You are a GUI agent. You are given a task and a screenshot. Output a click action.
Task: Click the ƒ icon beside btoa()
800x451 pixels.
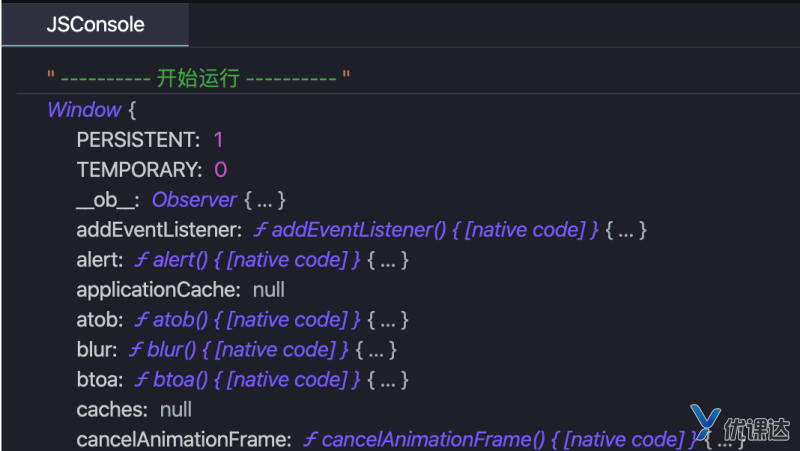(141, 380)
